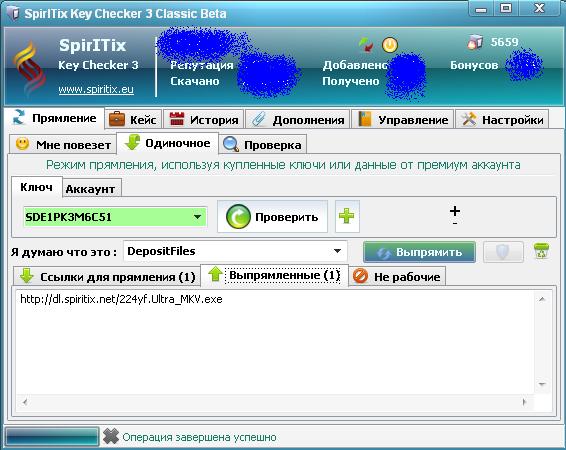Click the SpirITix flame logo
The height and width of the screenshot is (450, 566).
coord(30,69)
